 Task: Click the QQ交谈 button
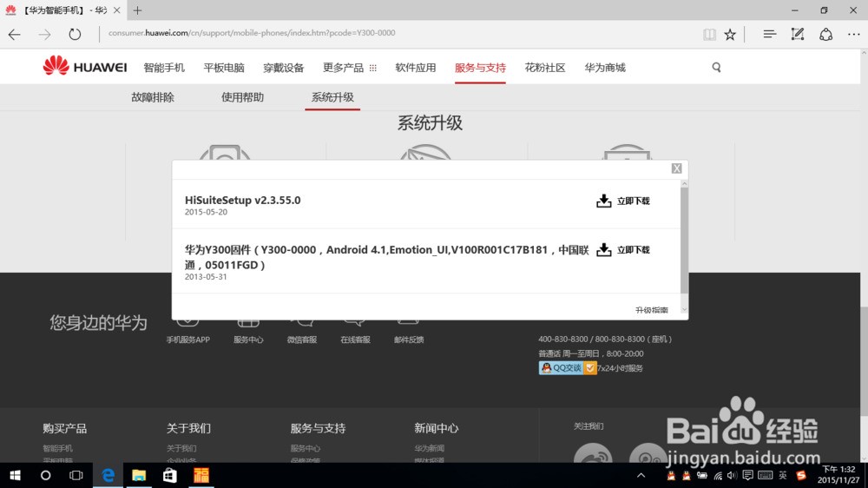tap(568, 368)
